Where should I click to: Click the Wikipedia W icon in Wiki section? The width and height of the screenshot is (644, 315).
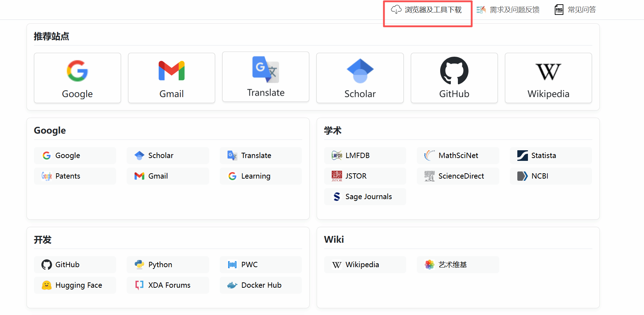(x=337, y=265)
